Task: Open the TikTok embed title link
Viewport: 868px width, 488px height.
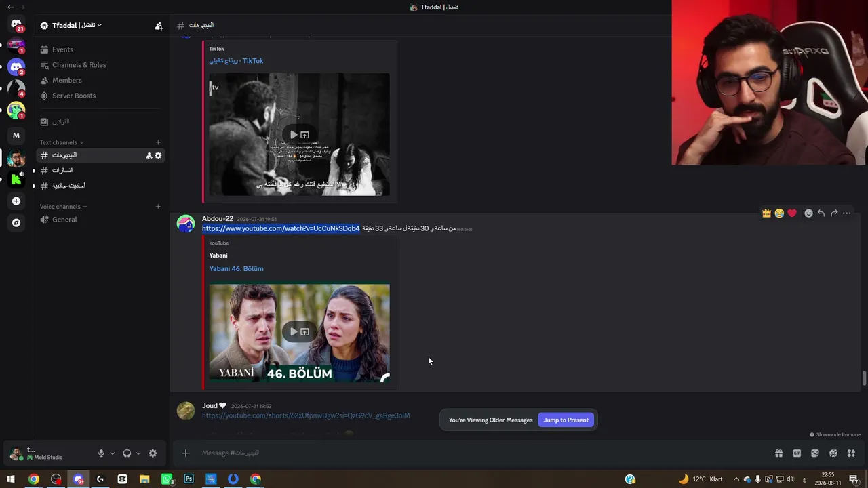Action: click(x=236, y=61)
